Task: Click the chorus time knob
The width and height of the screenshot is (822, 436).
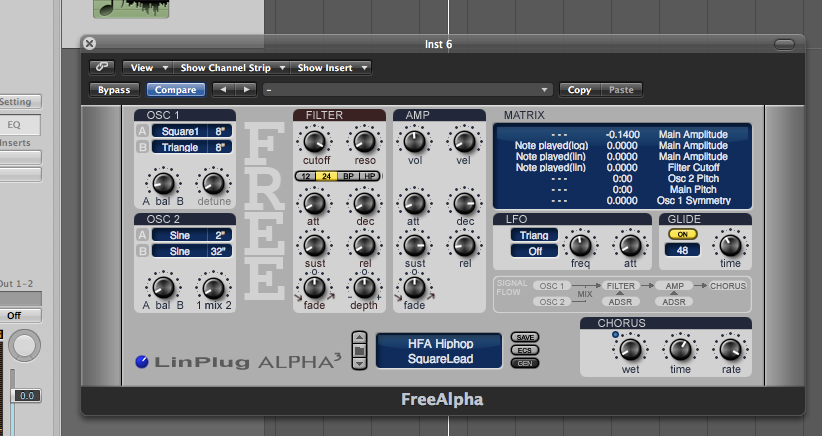Action: [x=680, y=350]
